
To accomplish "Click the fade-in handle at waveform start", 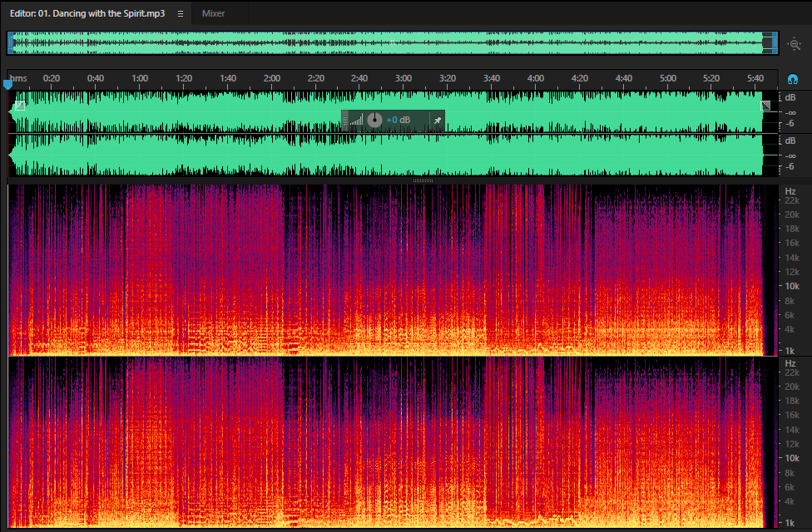I will [20, 106].
